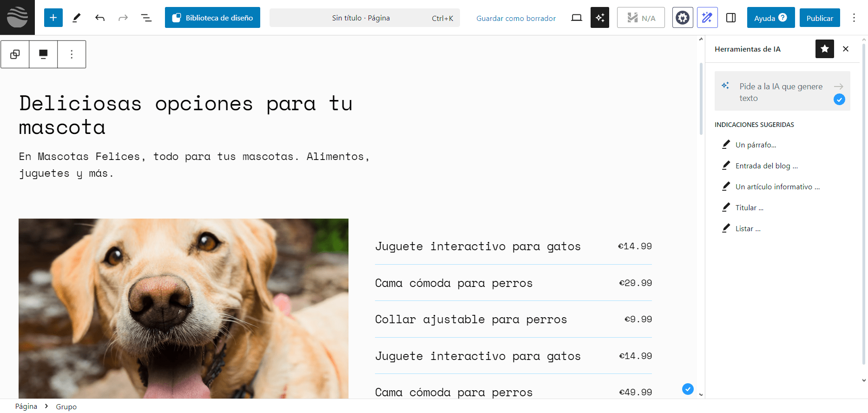The width and height of the screenshot is (868, 413).
Task: Click the Mascotas Felices intro paragraph
Action: 194,165
